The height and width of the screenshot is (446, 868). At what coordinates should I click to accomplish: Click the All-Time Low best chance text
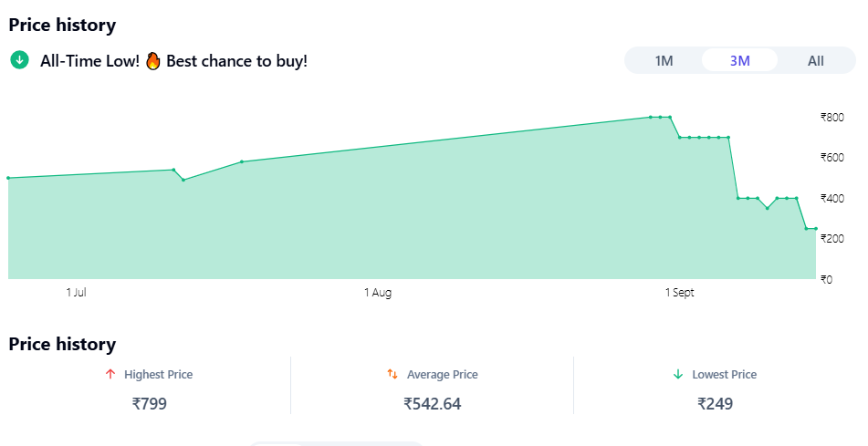click(173, 61)
